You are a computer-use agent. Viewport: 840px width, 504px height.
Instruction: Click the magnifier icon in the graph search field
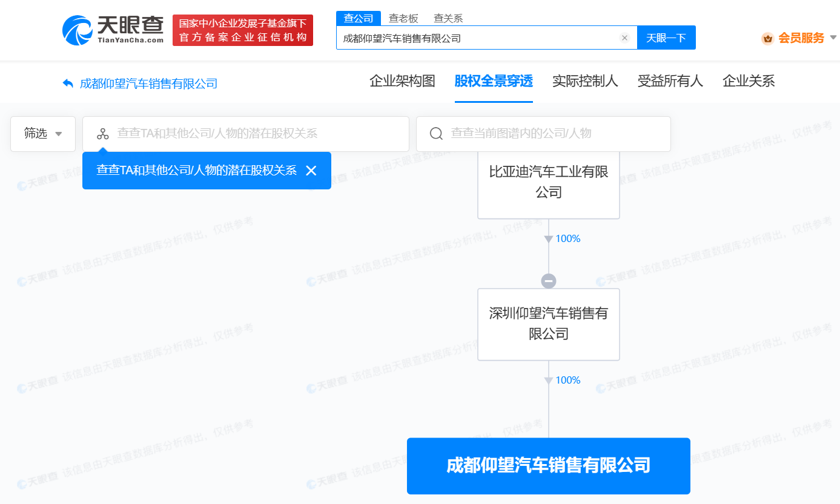click(x=436, y=134)
